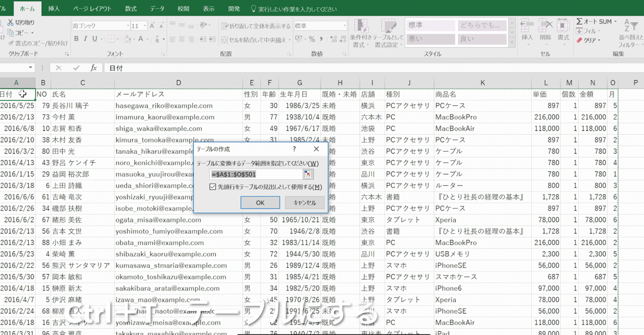Click the font color A icon
This screenshot has width=644, height=335.
coord(140,39)
